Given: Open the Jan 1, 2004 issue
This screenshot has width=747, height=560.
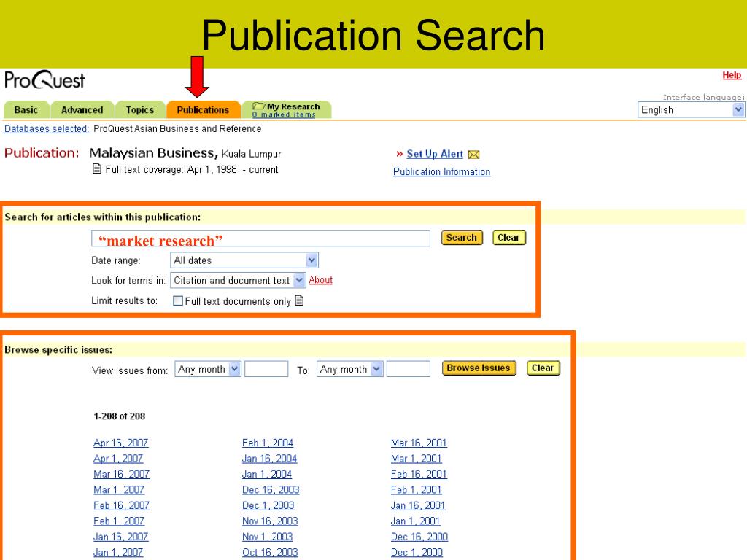Looking at the screenshot, I should [x=267, y=474].
